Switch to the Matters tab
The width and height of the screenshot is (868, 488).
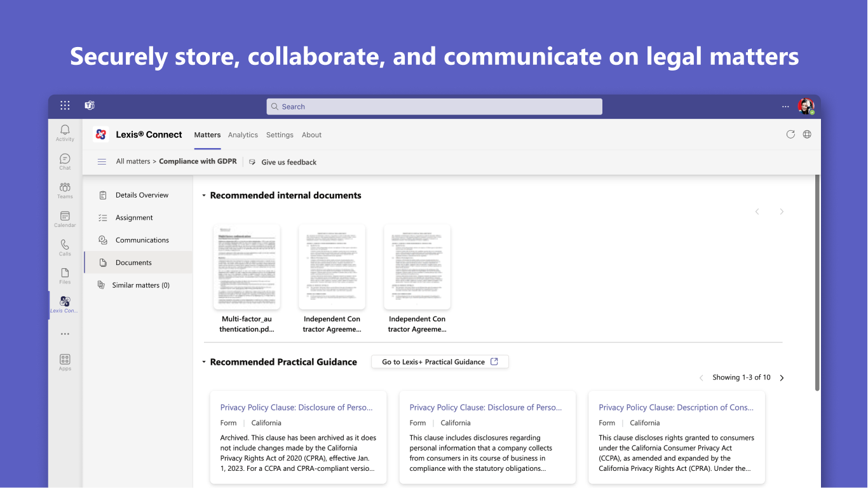(x=207, y=135)
